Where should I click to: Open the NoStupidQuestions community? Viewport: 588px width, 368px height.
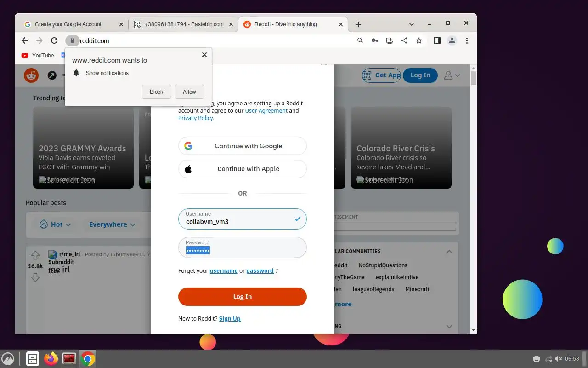point(383,265)
